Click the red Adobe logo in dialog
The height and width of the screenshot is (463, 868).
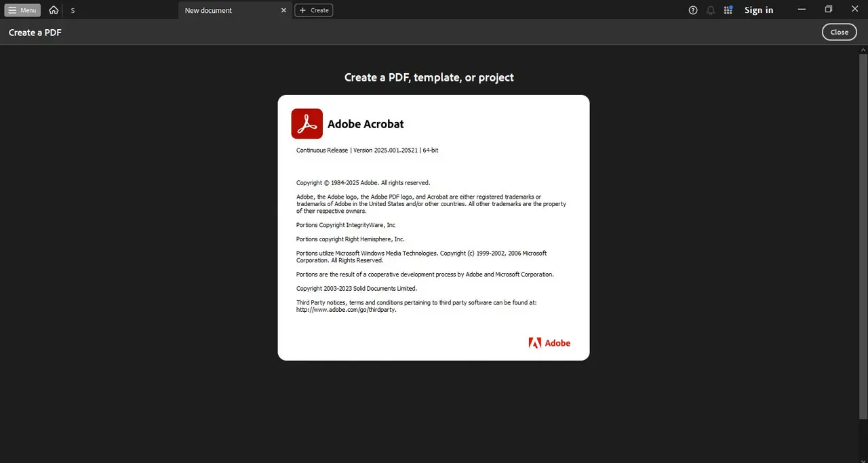pos(549,343)
